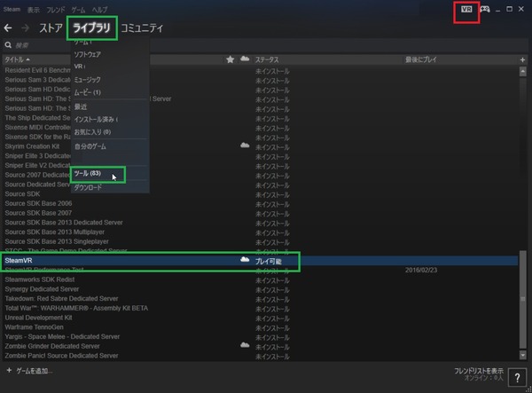Select Zombie Panic! Source Dedicated Server
The image size is (532, 393).
click(61, 356)
